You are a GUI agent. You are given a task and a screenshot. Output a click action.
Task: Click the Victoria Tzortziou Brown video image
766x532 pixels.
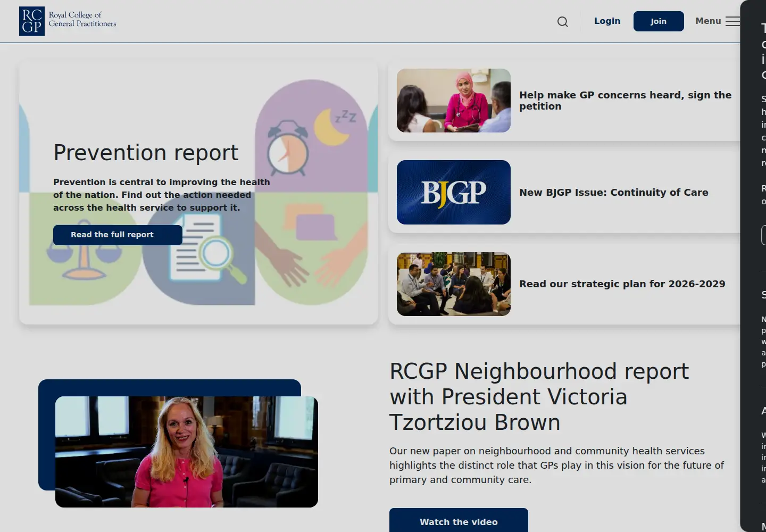coord(187,452)
